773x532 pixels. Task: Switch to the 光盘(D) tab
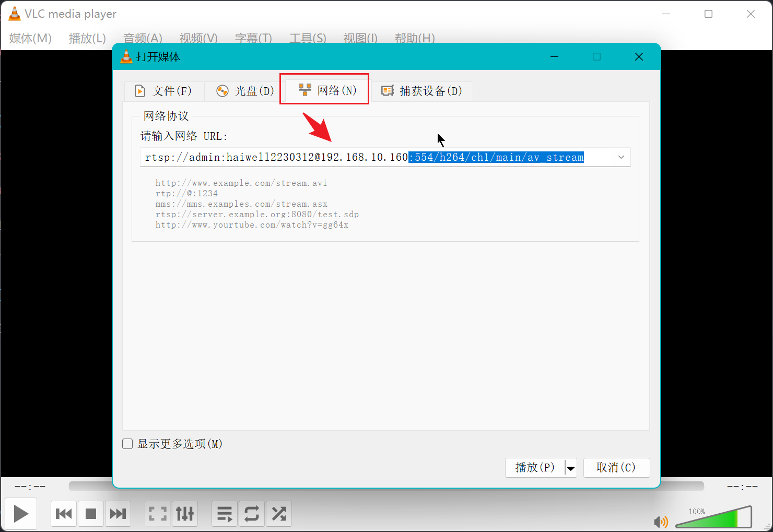click(x=245, y=91)
